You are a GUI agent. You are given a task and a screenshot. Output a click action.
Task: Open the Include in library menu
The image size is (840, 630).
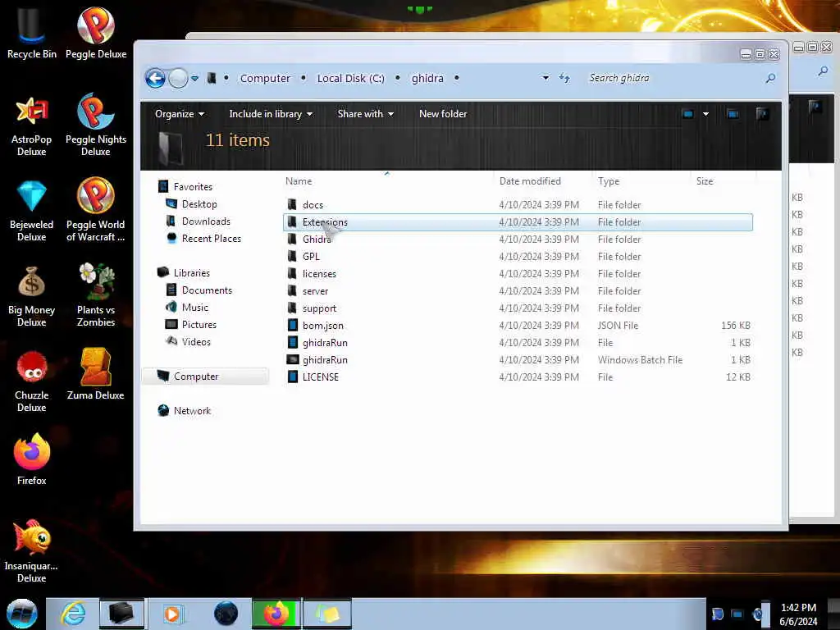pyautogui.click(x=271, y=113)
